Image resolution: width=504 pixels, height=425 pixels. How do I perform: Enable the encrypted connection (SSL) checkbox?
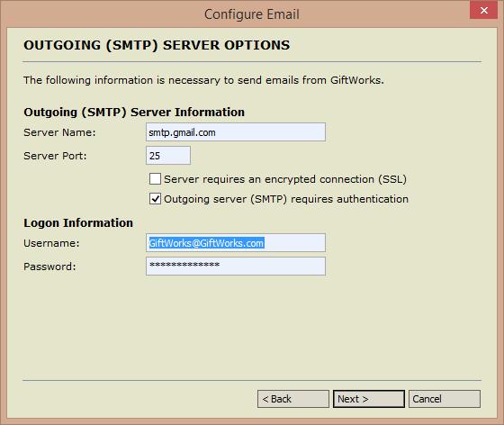(x=155, y=179)
